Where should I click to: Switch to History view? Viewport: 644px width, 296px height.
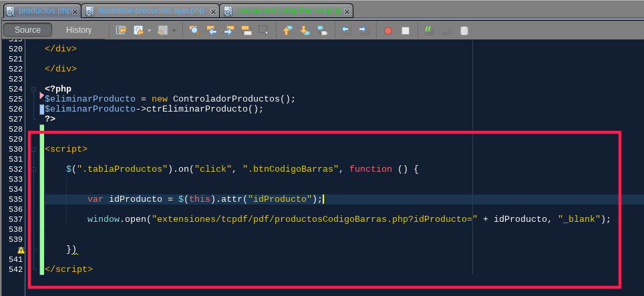pos(79,30)
